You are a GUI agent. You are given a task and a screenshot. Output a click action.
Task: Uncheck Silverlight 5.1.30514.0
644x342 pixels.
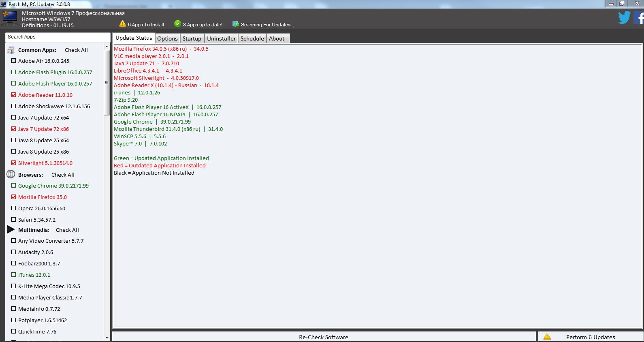14,163
